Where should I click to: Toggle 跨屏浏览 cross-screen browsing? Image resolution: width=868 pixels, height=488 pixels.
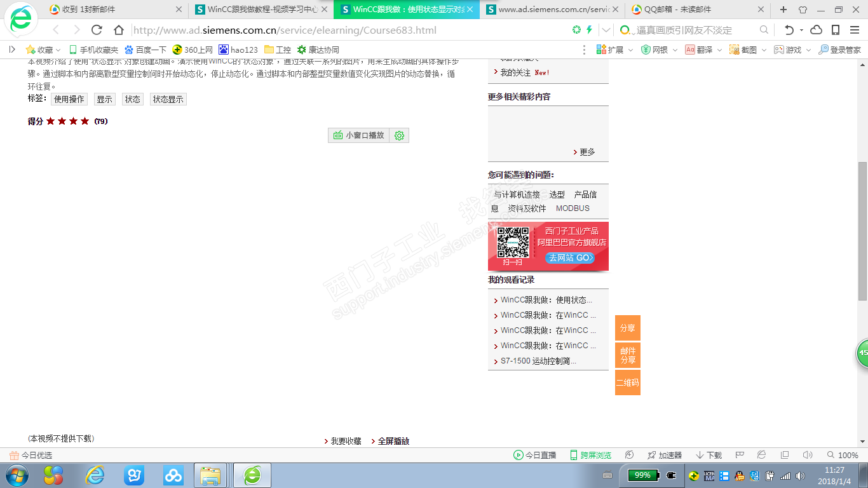(x=590, y=455)
